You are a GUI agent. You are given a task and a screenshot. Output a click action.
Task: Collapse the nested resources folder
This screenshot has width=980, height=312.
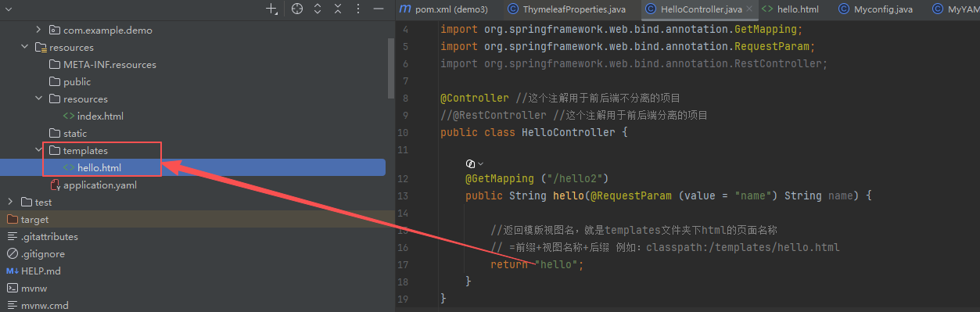tap(39, 99)
